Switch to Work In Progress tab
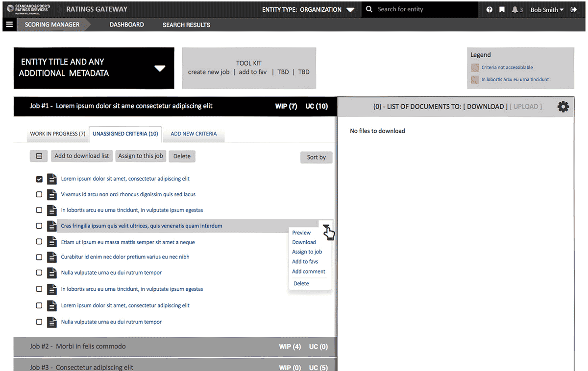This screenshot has width=588, height=371. (57, 134)
